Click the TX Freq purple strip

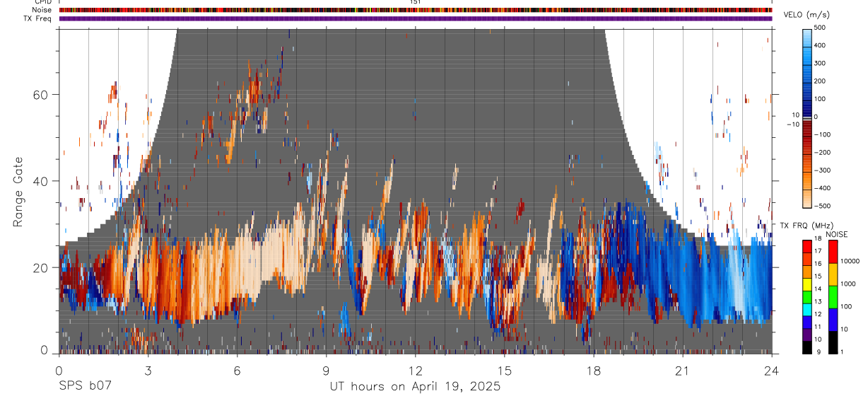pos(416,18)
